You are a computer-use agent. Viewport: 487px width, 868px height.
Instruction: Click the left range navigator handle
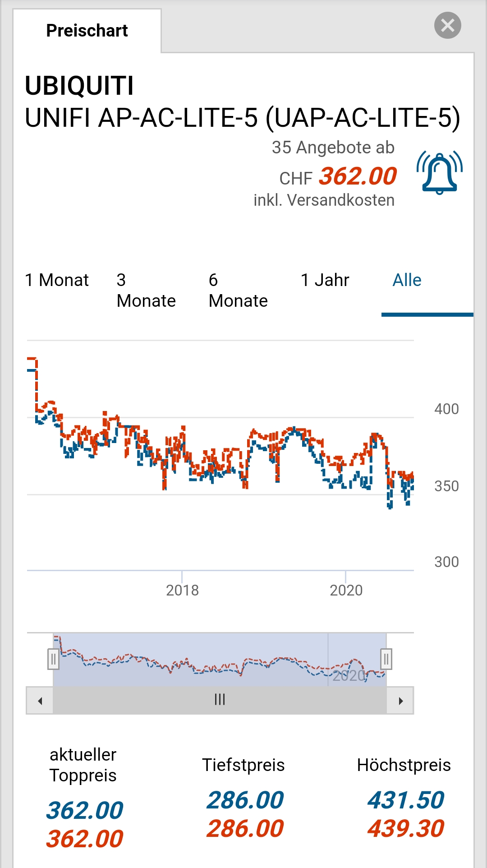53,660
